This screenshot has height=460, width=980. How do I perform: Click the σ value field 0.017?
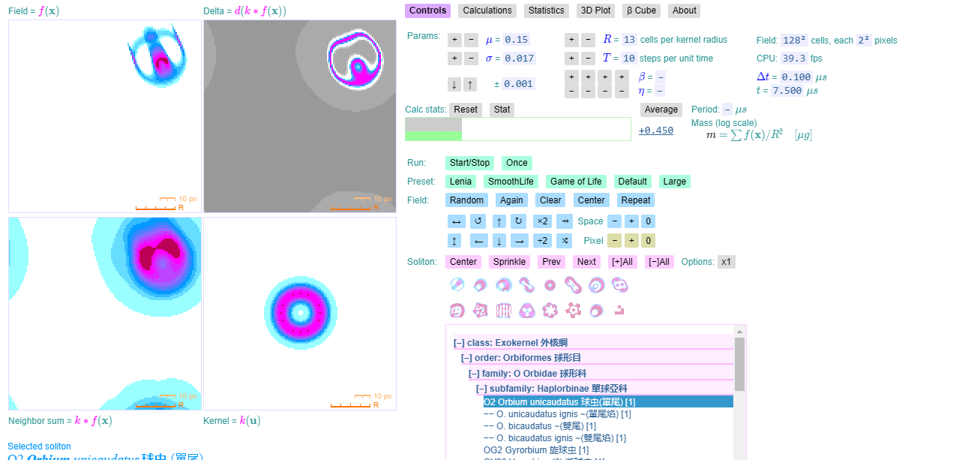519,59
